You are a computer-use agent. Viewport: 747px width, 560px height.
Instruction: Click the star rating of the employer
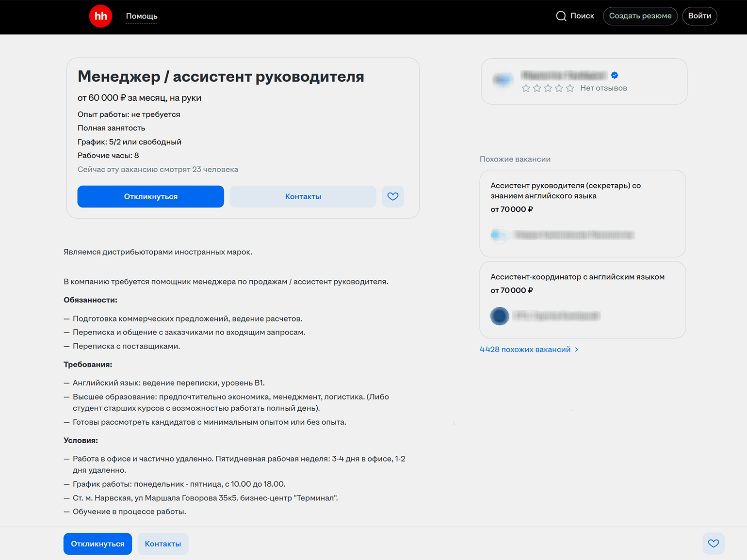point(548,88)
